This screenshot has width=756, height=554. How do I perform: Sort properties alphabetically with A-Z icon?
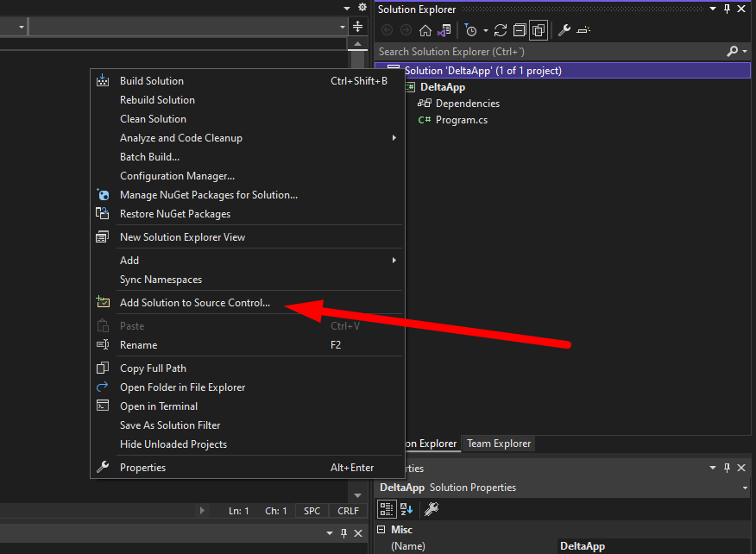[x=407, y=509]
